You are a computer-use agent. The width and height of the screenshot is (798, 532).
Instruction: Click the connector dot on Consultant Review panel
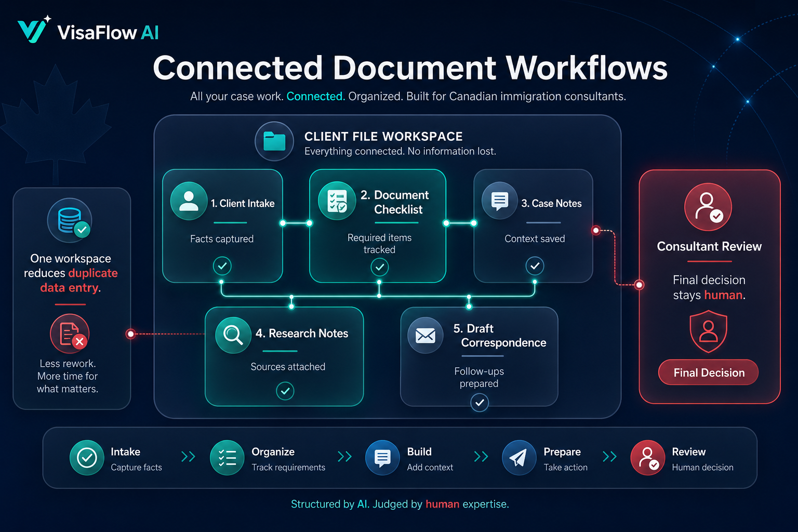point(640,285)
